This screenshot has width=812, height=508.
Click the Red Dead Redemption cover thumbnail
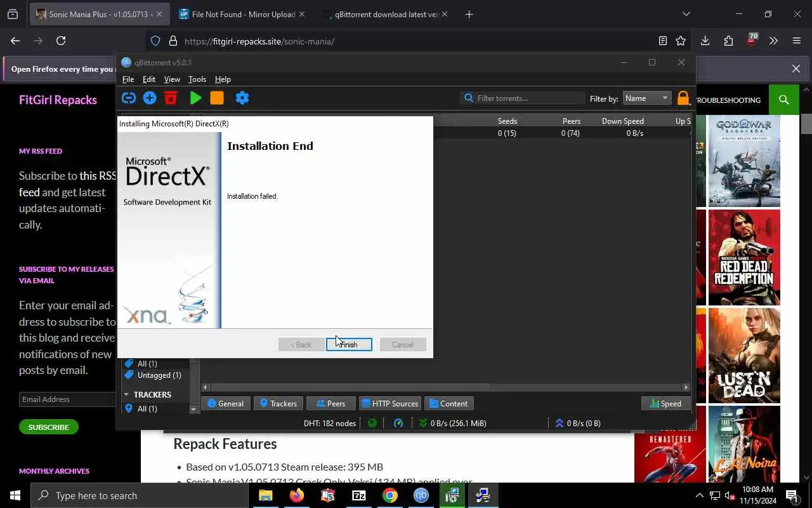click(x=744, y=258)
